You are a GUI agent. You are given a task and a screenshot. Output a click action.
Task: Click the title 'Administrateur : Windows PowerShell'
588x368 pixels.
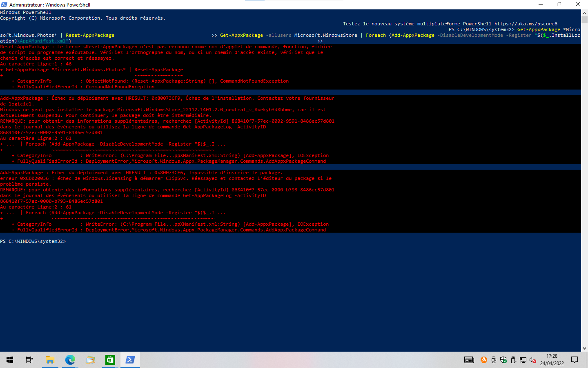tap(50, 5)
